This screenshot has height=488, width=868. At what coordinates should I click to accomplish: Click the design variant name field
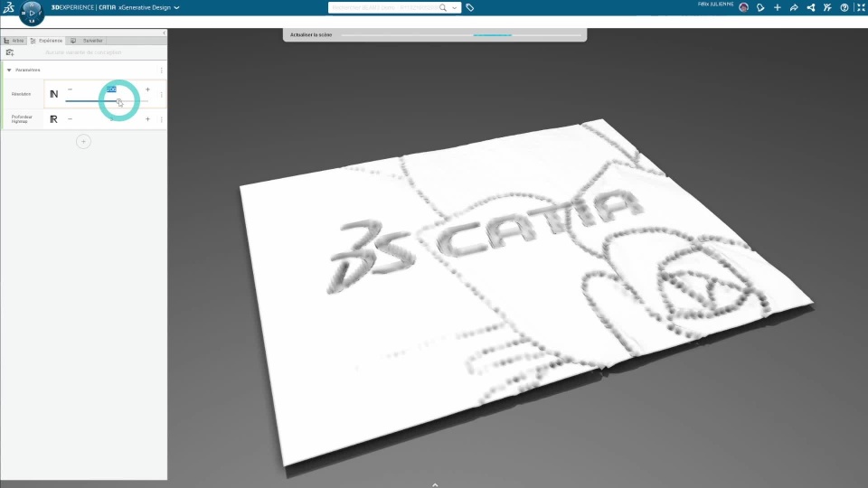coord(83,52)
